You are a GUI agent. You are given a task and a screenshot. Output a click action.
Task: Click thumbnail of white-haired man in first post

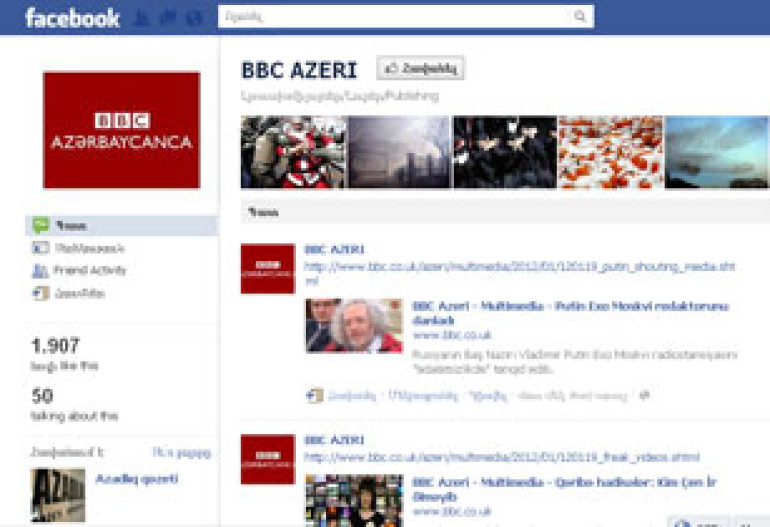click(x=354, y=326)
